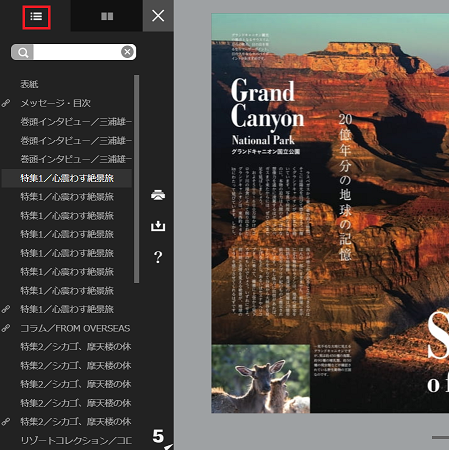This screenshot has width=449, height=450.
Task: Clear the search field with the round X
Action: 127,52
